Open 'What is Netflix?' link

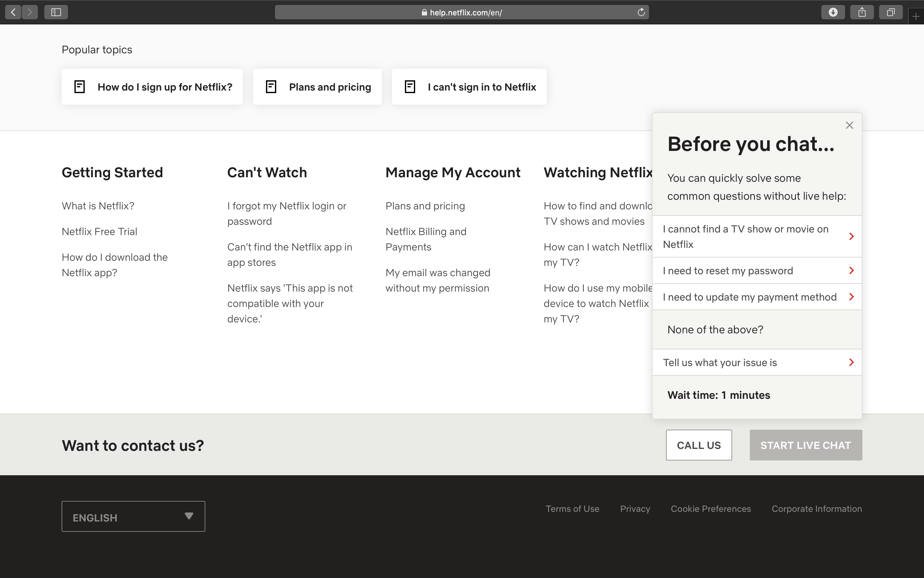(98, 206)
